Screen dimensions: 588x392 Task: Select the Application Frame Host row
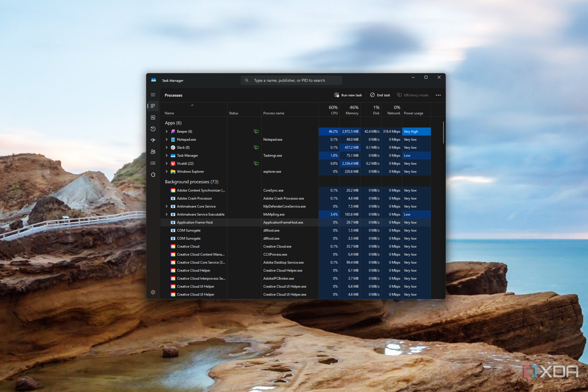tap(296, 222)
